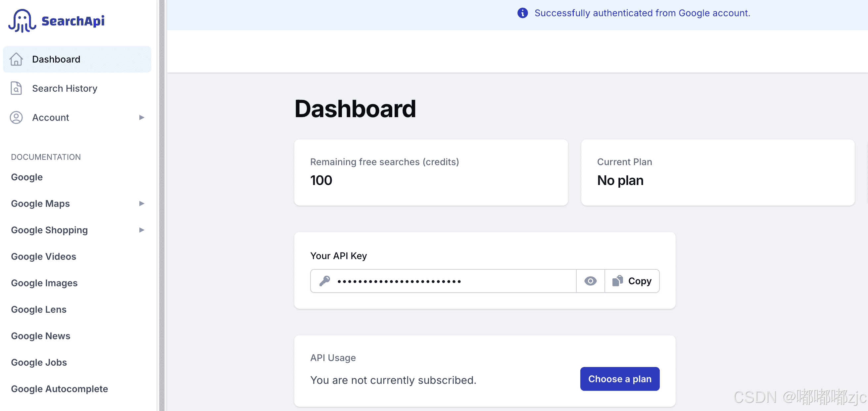
Task: Open Google Images documentation
Action: [x=44, y=283]
